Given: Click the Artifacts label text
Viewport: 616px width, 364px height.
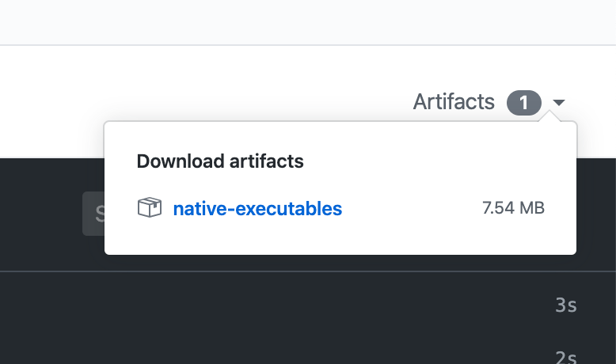Looking at the screenshot, I should pos(454,102).
